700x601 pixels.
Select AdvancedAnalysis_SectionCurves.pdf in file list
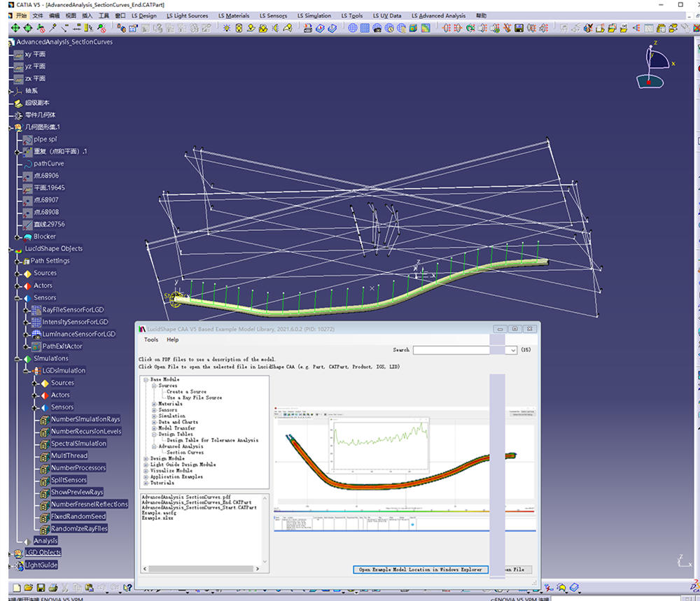click(185, 497)
